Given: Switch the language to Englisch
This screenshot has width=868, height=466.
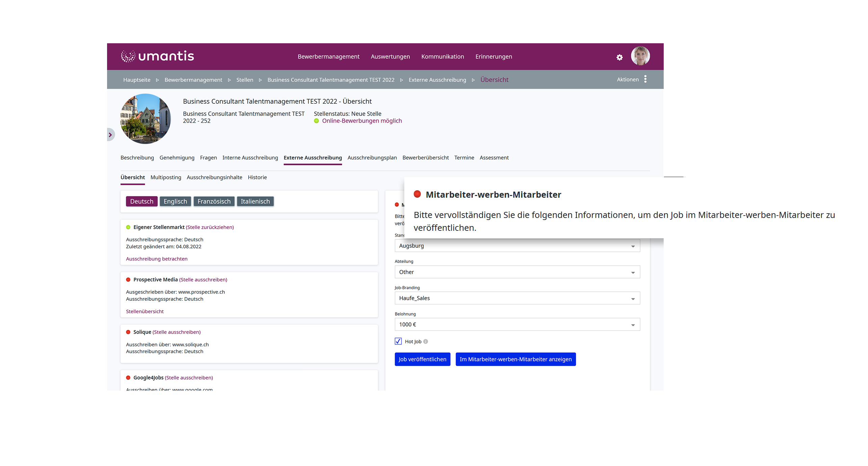Looking at the screenshot, I should click(x=175, y=201).
